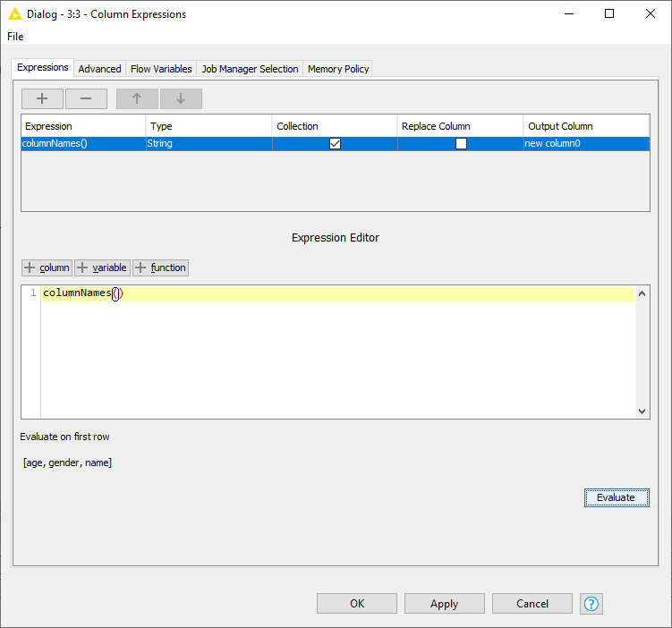Insert a column into the expression
Viewport: 672px width, 628px height.
[47, 267]
